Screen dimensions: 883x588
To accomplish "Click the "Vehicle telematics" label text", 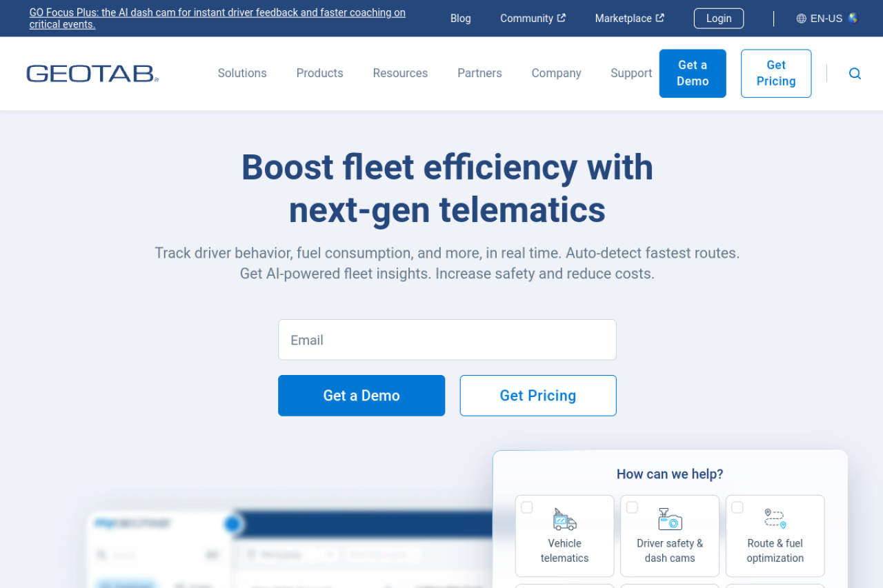I will pyautogui.click(x=564, y=551).
